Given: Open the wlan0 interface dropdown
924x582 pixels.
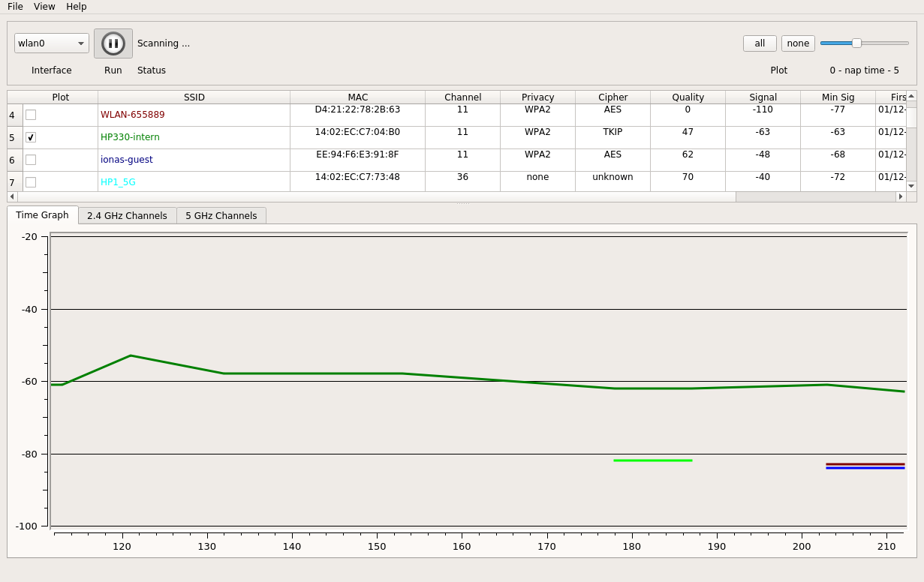Looking at the screenshot, I should tap(52, 43).
